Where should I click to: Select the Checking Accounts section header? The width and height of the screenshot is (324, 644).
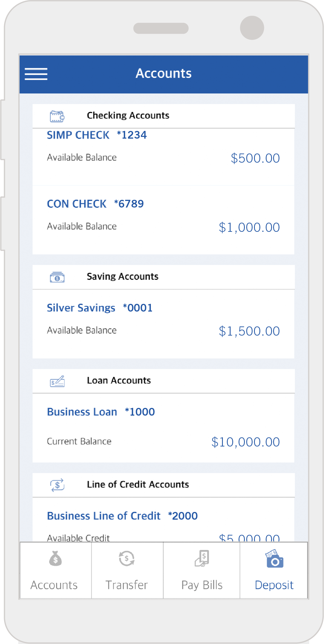128,115
